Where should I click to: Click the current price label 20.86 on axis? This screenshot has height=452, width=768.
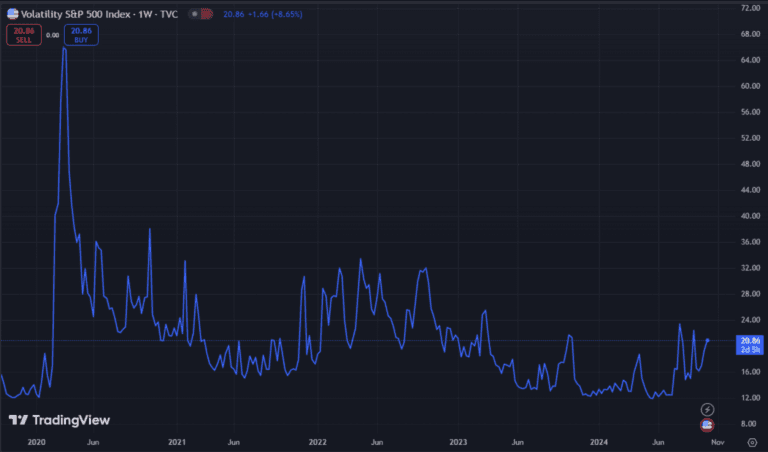750,341
